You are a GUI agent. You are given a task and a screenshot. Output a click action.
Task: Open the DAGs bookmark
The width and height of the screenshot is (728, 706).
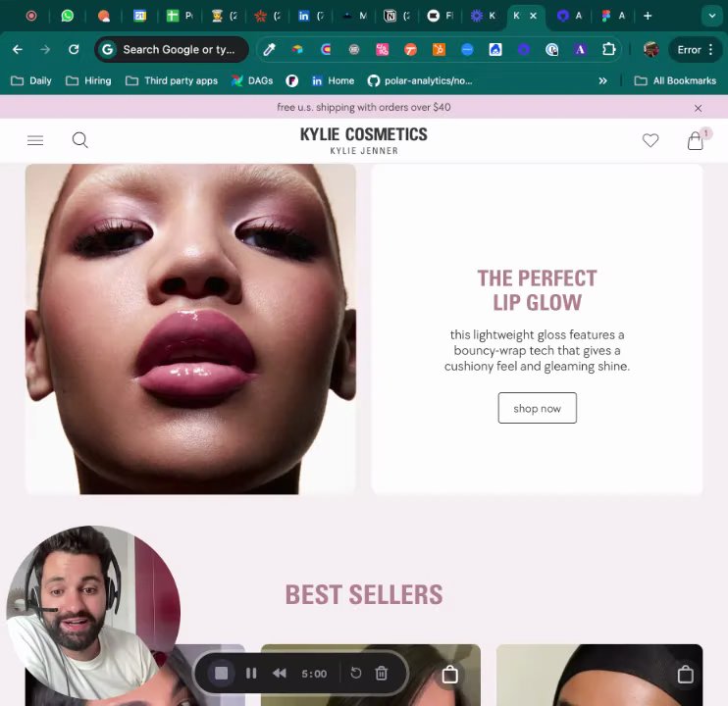click(x=252, y=80)
